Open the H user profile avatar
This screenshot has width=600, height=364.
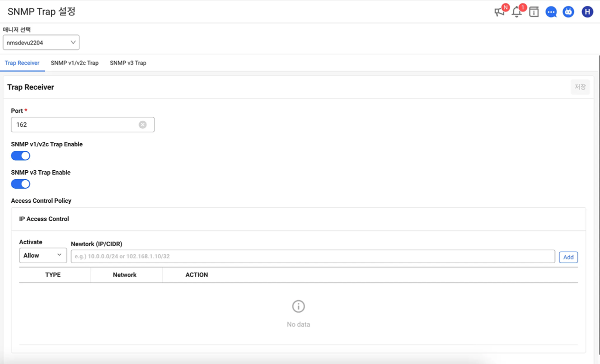(x=587, y=12)
